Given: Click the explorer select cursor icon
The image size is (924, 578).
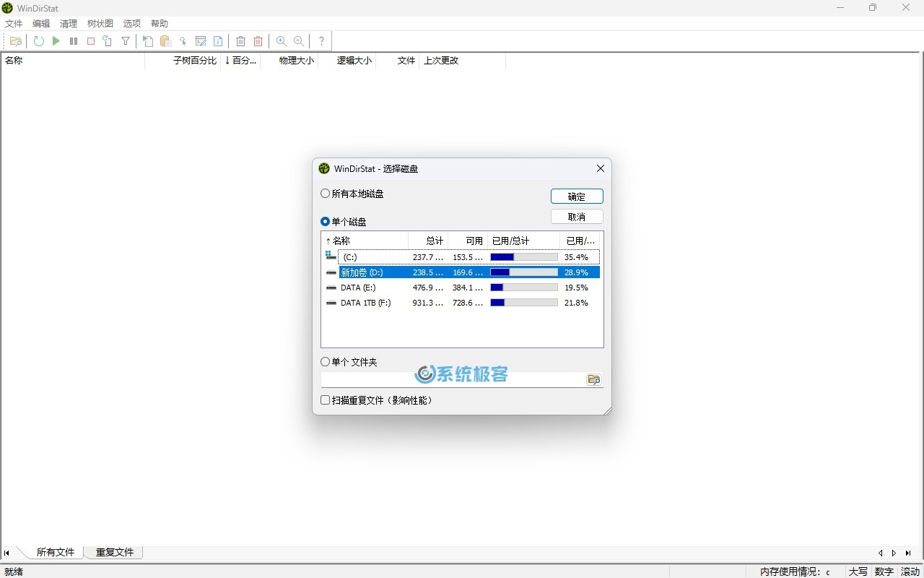Looking at the screenshot, I should click(x=183, y=41).
